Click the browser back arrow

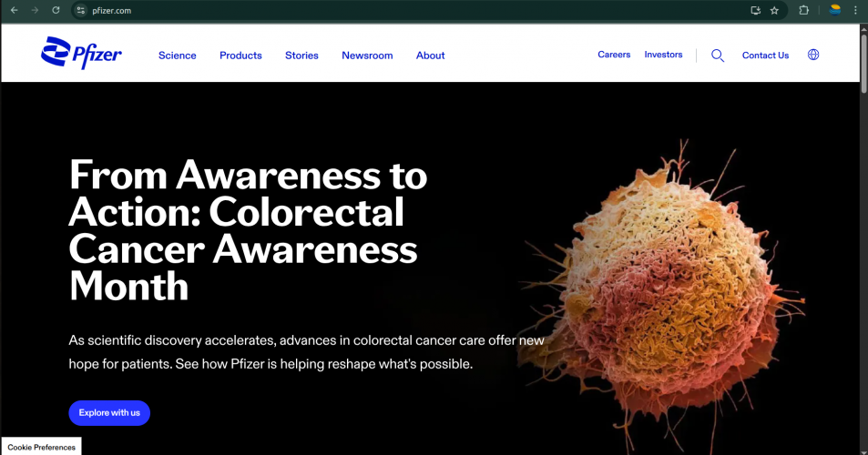point(15,10)
